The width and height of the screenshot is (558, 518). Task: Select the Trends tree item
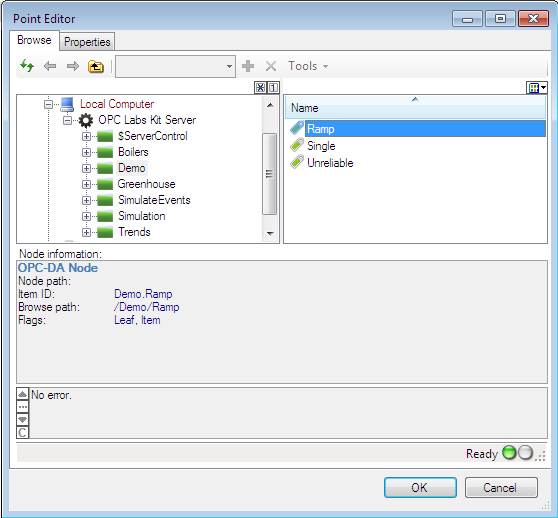134,232
